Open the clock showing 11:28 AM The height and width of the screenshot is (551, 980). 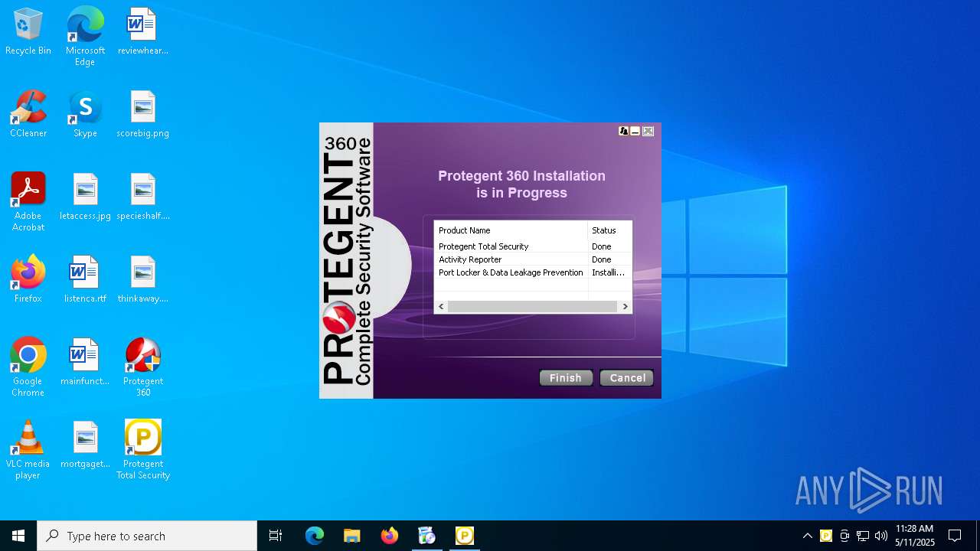click(915, 536)
